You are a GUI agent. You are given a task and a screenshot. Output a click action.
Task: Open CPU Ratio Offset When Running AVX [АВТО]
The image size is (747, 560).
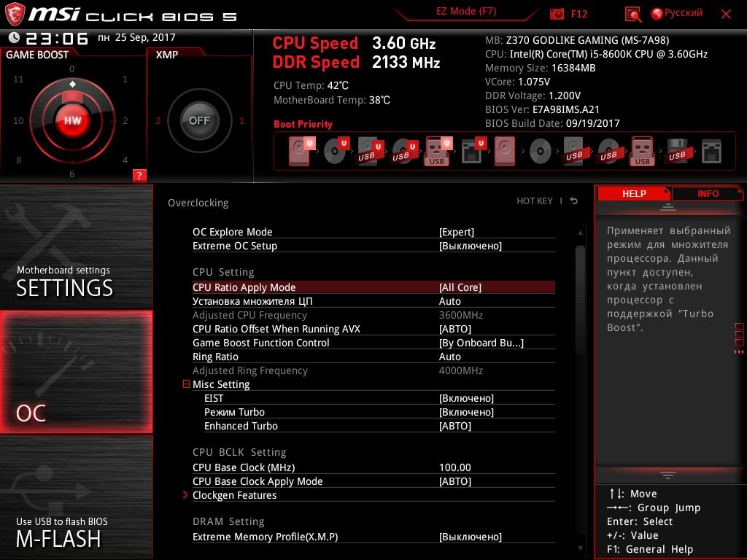455,329
